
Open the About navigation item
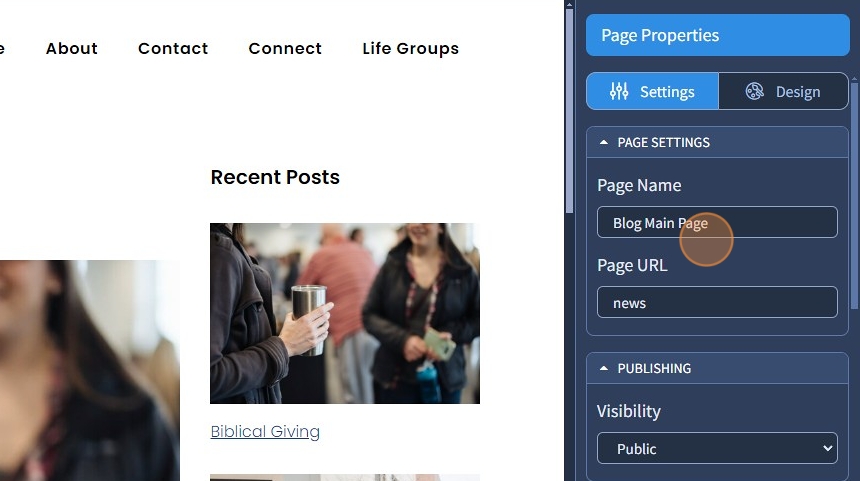tap(72, 48)
